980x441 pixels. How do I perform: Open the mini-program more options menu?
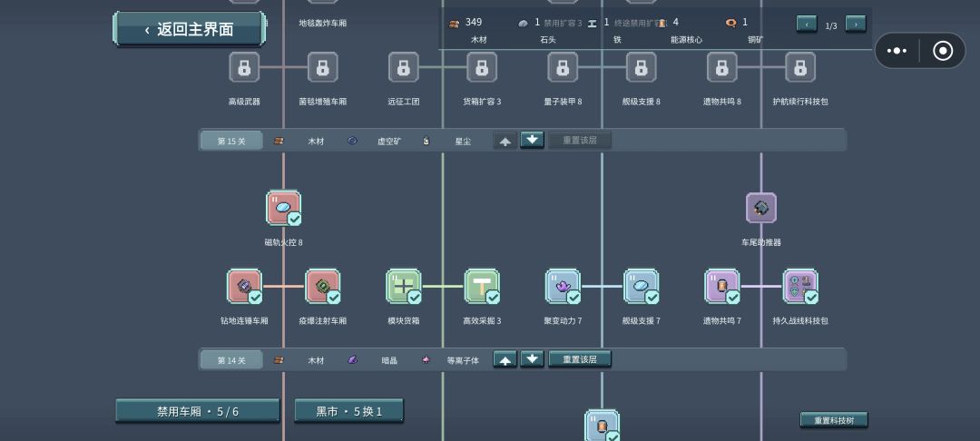897,51
